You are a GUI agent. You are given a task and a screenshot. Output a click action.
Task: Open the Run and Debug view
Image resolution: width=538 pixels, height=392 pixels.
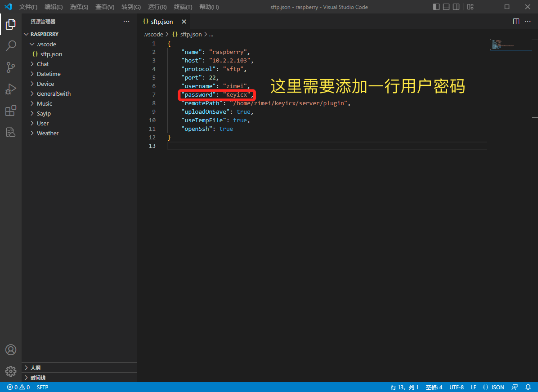[11, 89]
